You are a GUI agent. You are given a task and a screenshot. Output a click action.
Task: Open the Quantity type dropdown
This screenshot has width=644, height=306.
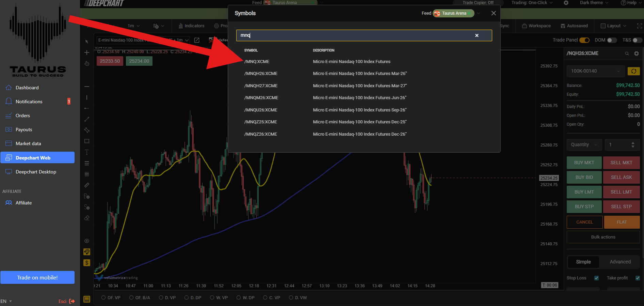(x=584, y=145)
